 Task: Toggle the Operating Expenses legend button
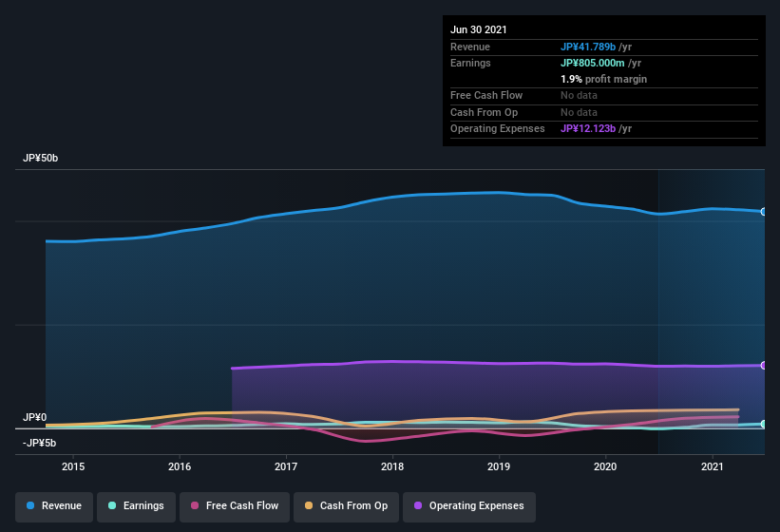[x=468, y=506]
